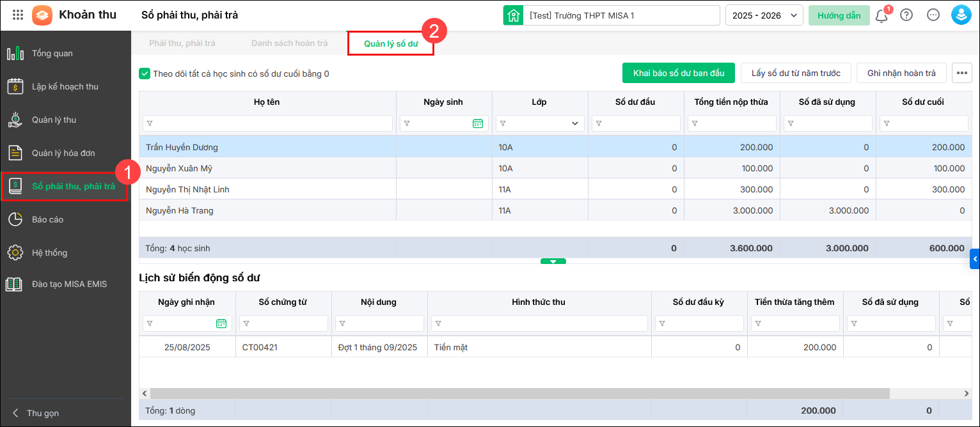The height and width of the screenshot is (427, 980).
Task: Click the filter funnel in Nội dung column
Action: (342, 323)
